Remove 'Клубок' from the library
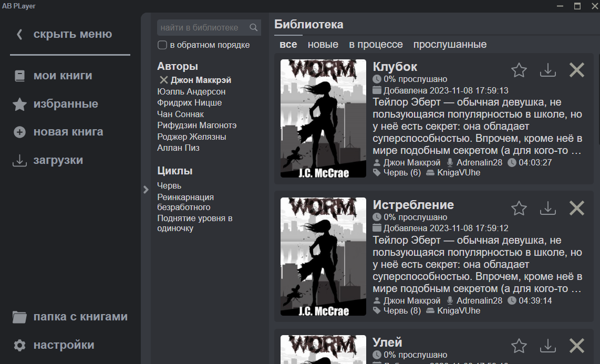Screen dimensions: 600x364 pos(577,70)
